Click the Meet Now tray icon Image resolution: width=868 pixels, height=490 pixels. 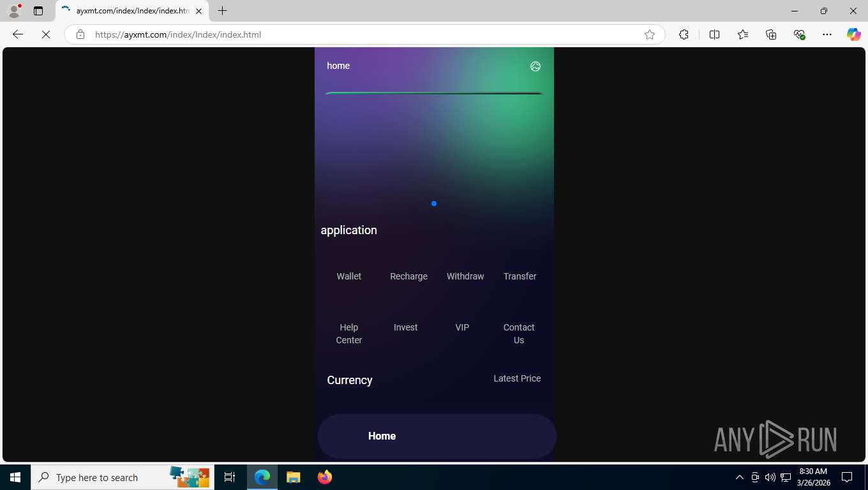755,477
